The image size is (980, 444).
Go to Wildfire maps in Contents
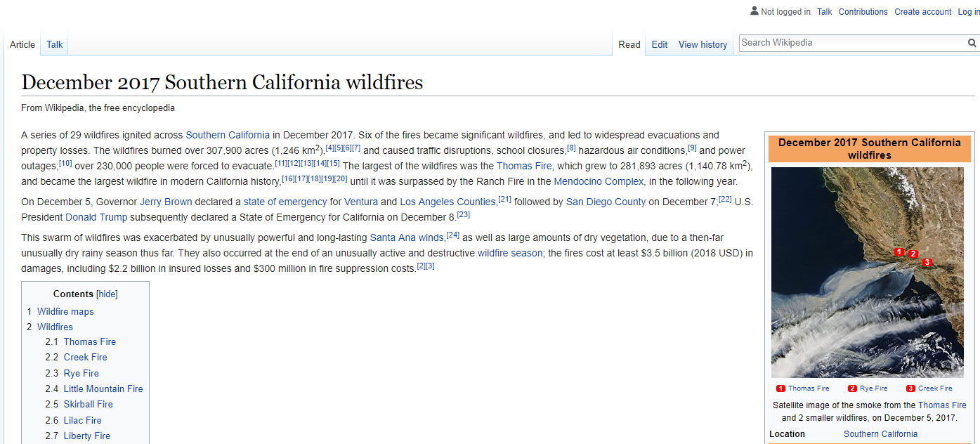[65, 312]
